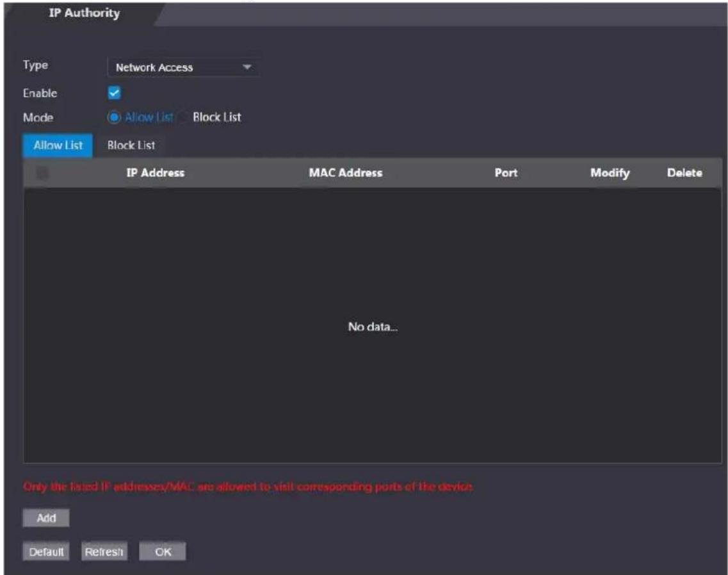The image size is (728, 575).
Task: Open the IP Authority tab
Action: tap(85, 13)
